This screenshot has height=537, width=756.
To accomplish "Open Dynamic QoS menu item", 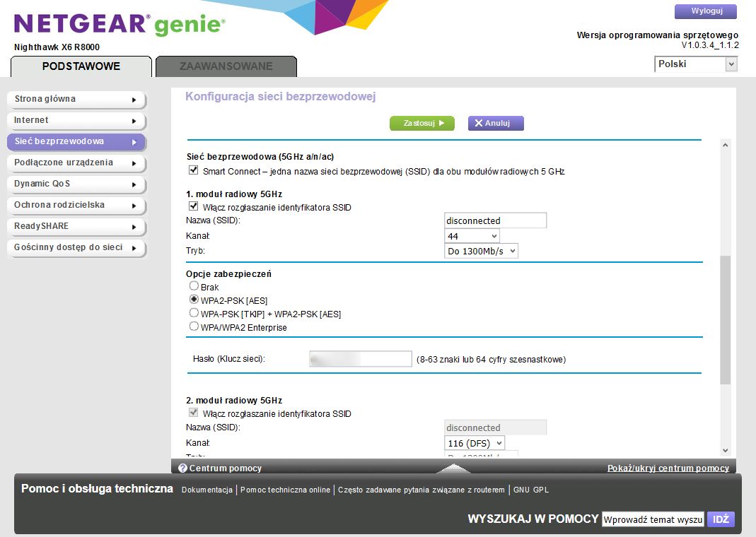I will point(76,184).
